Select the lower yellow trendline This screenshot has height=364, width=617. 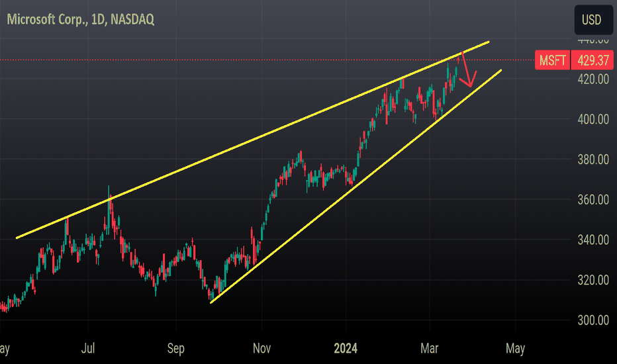pyautogui.click(x=356, y=187)
